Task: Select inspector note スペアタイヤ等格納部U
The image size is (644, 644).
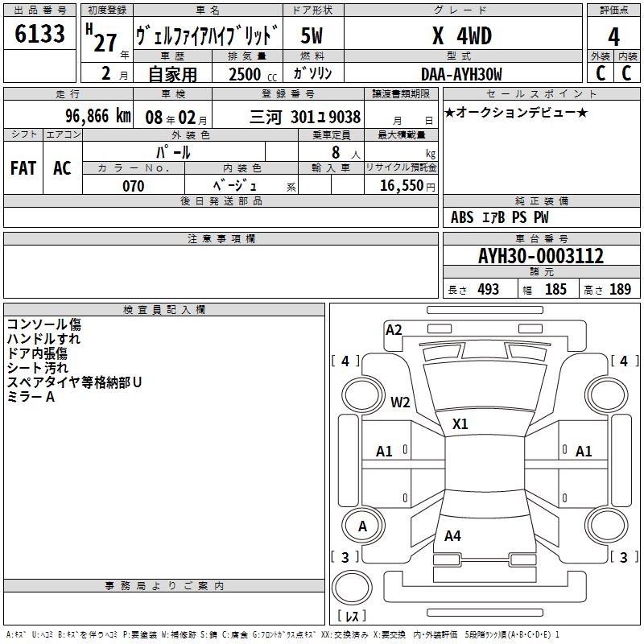Action: tap(74, 382)
